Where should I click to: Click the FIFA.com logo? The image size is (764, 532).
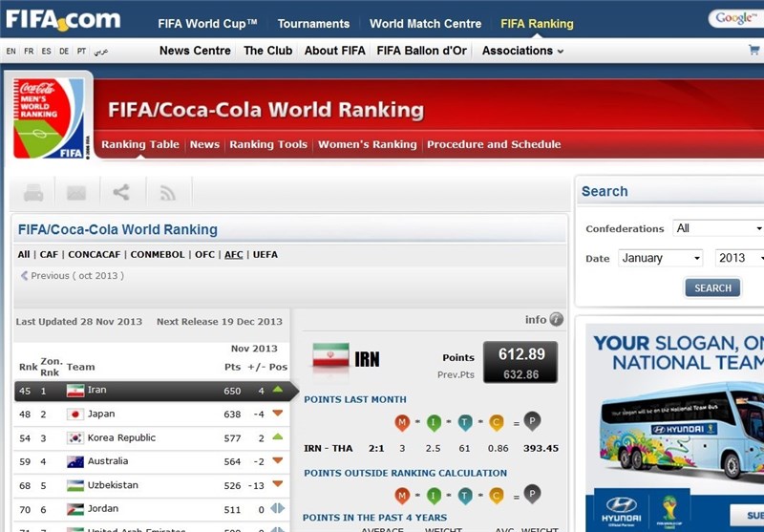62,20
